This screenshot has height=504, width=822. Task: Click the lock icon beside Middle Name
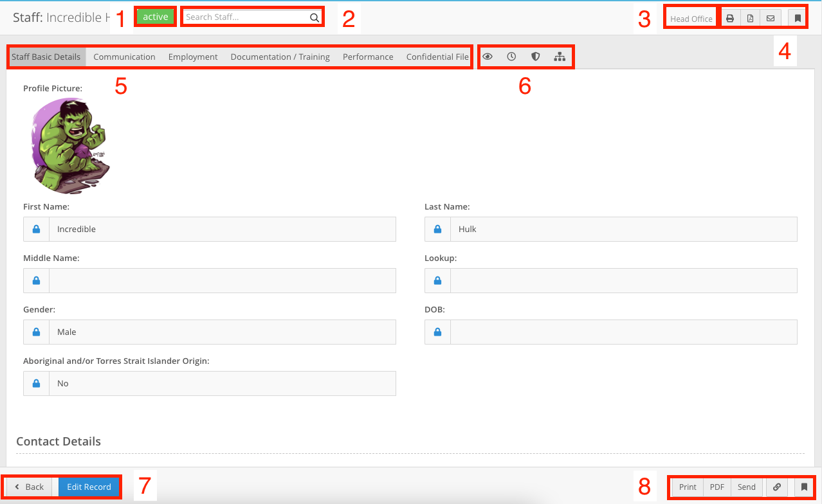tap(37, 280)
